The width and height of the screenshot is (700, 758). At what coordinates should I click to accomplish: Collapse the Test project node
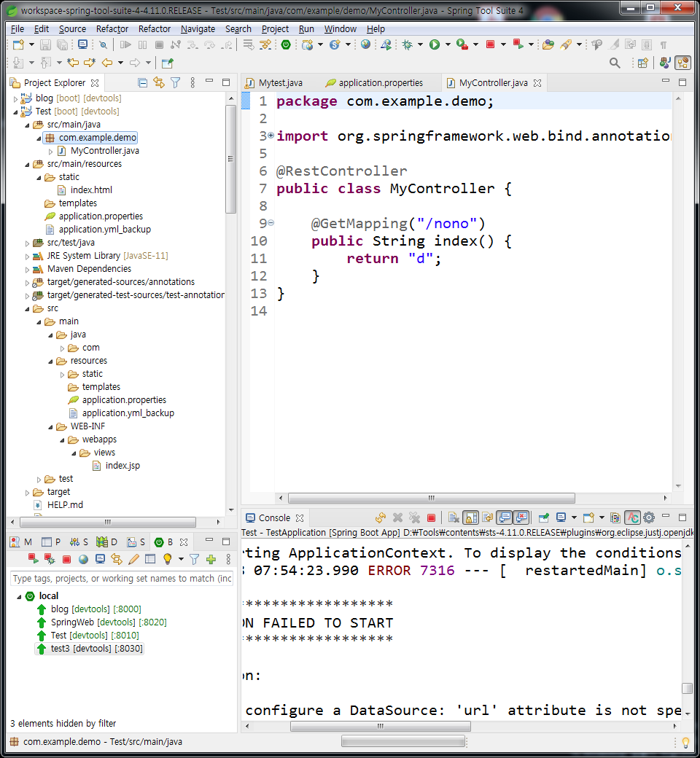pos(15,112)
